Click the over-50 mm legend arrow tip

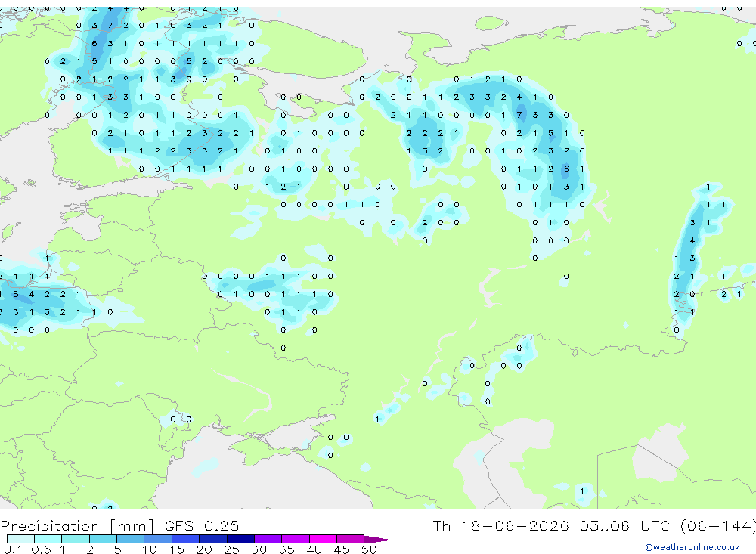pyautogui.click(x=378, y=540)
